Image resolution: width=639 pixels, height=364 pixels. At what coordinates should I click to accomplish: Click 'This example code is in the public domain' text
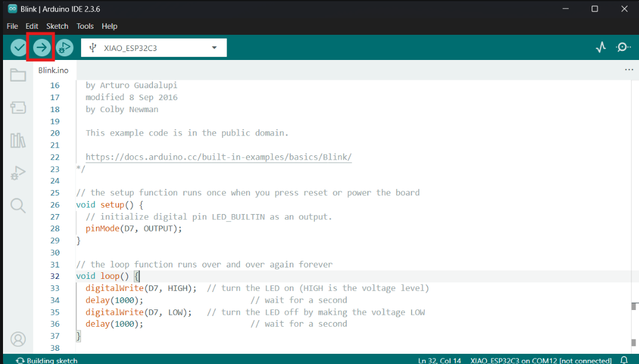(x=187, y=133)
